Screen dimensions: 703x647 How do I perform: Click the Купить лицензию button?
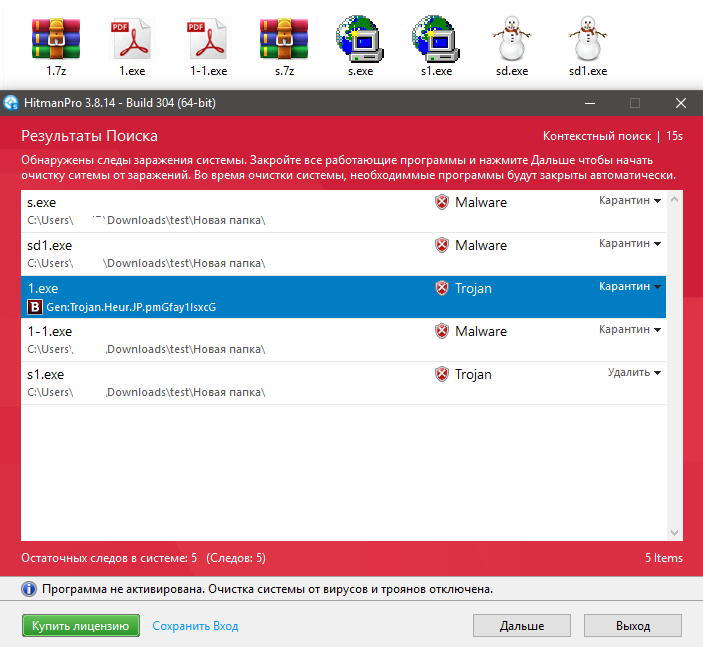click(x=81, y=625)
